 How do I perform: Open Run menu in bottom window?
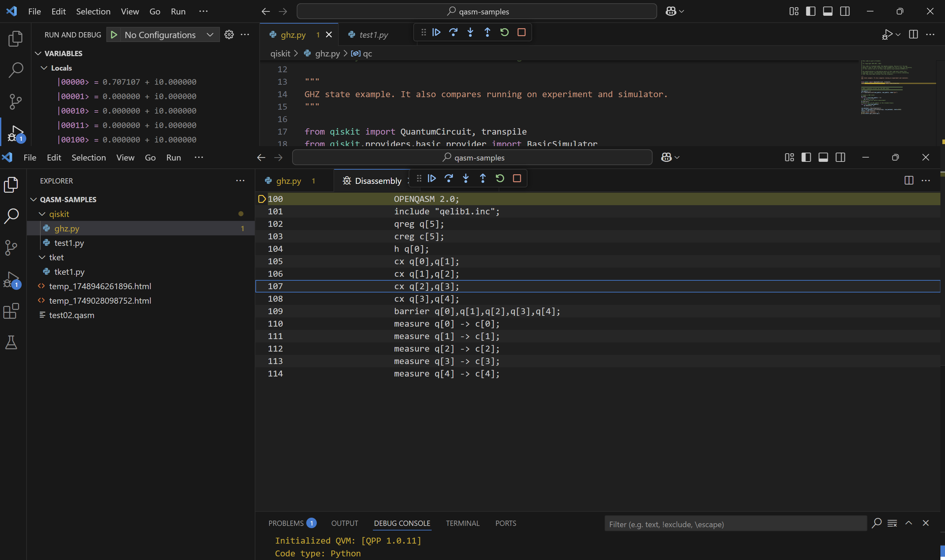174,157
